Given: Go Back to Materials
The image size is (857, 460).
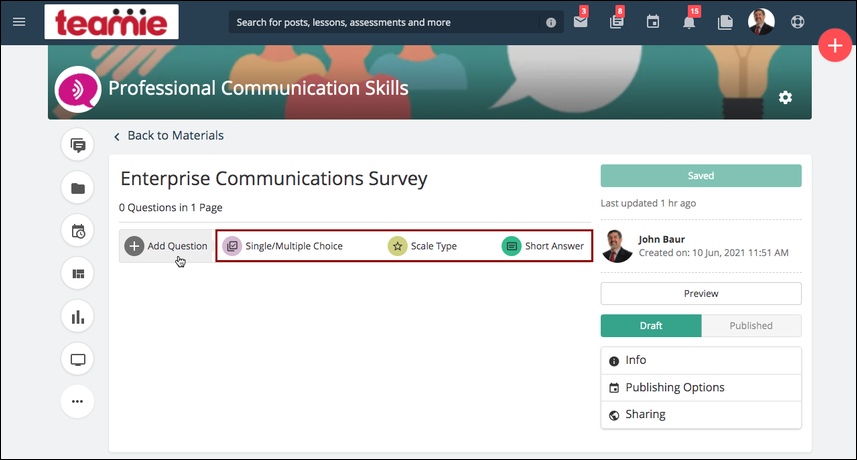Looking at the screenshot, I should (x=169, y=135).
